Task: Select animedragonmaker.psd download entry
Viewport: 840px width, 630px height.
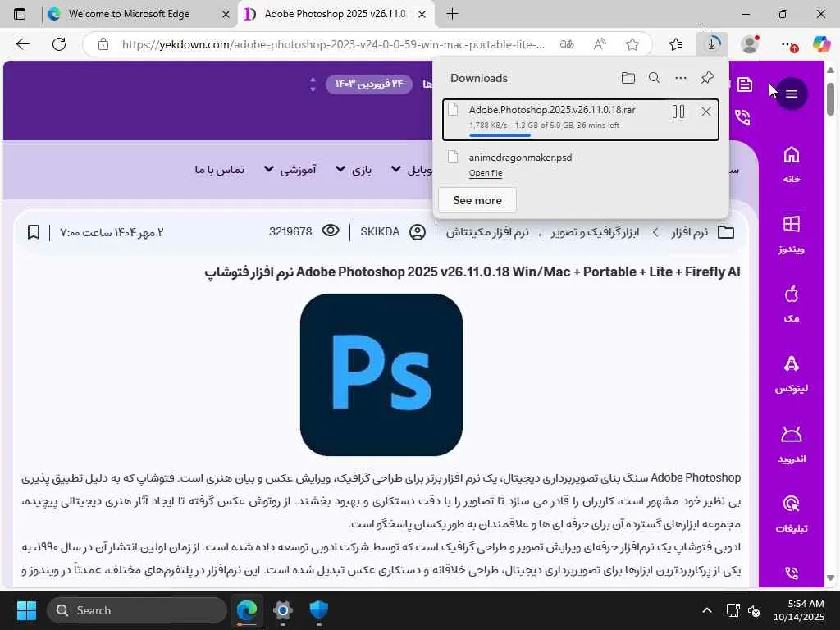Action: (581, 164)
